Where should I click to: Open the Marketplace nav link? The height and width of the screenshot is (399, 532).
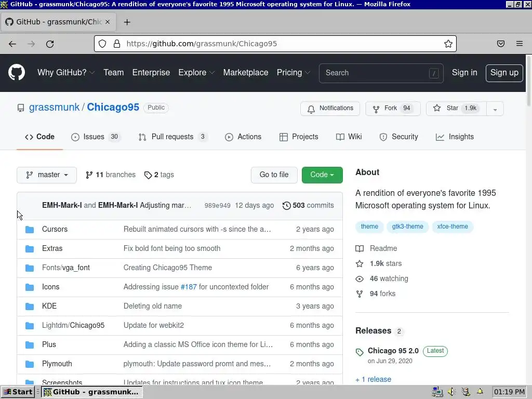tap(246, 73)
